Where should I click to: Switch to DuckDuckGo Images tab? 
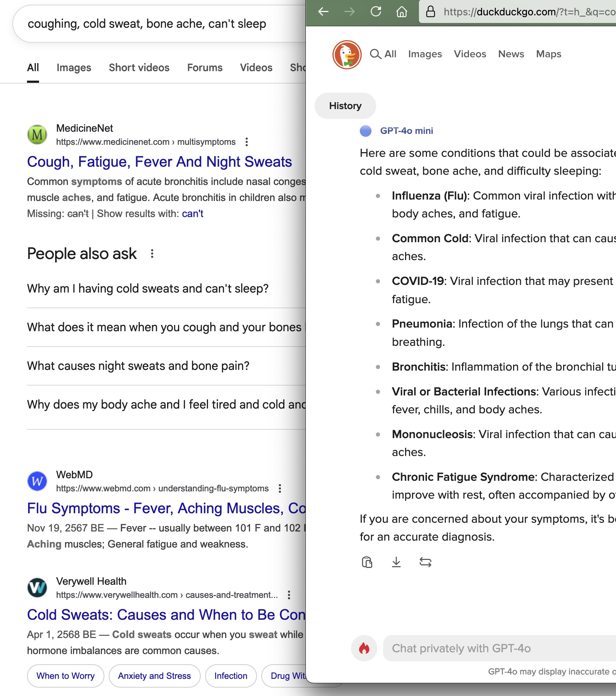[x=425, y=54]
